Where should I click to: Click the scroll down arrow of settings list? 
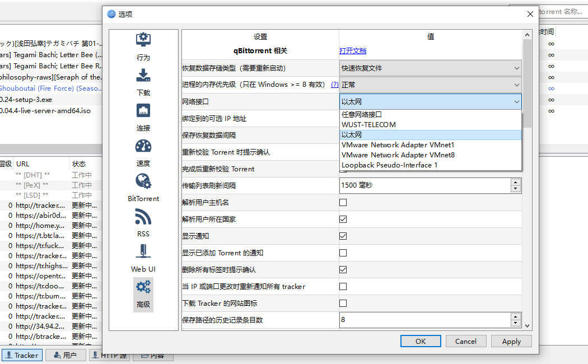[x=527, y=326]
